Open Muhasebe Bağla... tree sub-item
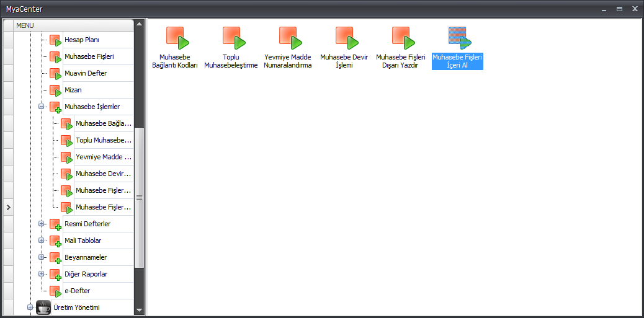Image resolution: width=644 pixels, height=318 pixels. pos(104,123)
